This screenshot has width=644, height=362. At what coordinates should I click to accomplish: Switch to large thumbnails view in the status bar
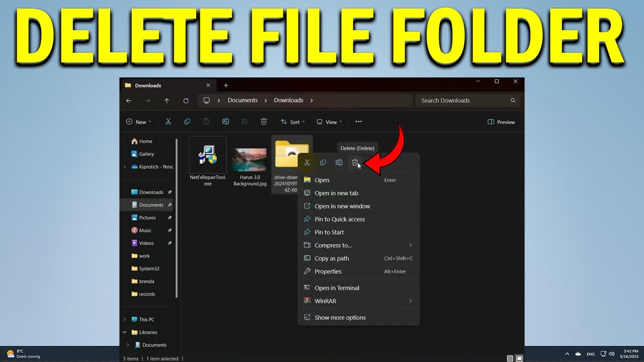[x=519, y=358]
